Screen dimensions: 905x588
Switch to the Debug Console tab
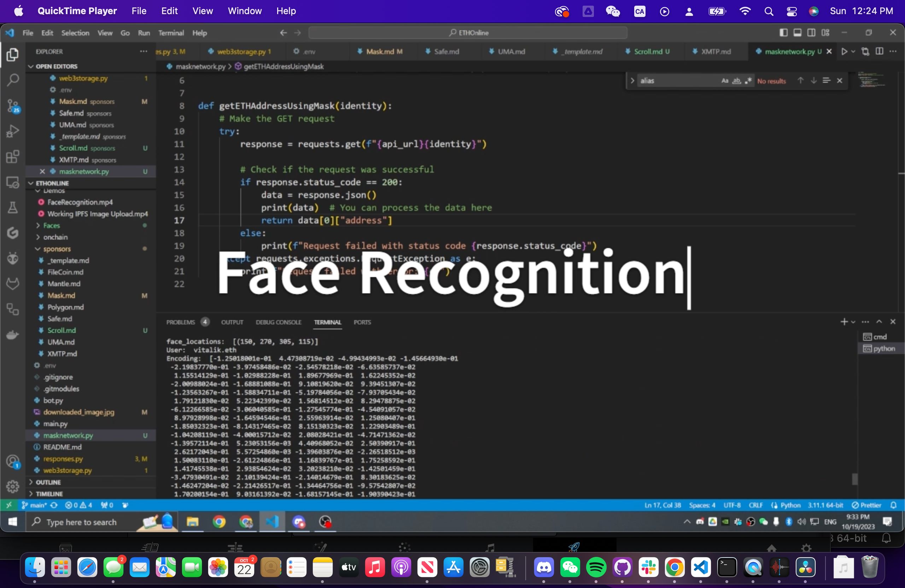[278, 322]
